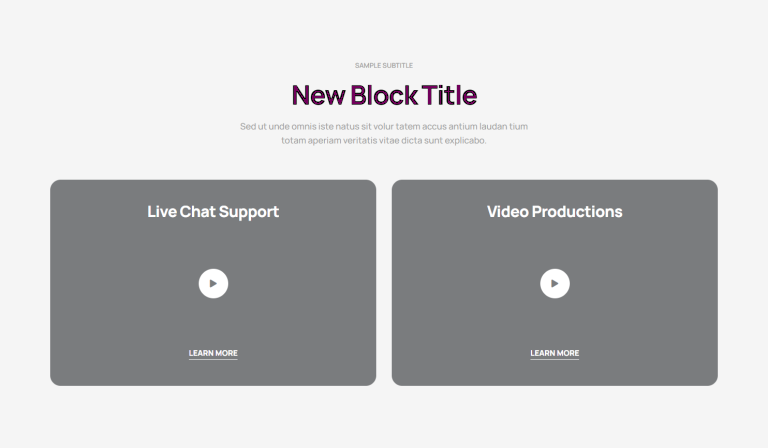
Task: Play the Video Productions video
Action: click(554, 283)
